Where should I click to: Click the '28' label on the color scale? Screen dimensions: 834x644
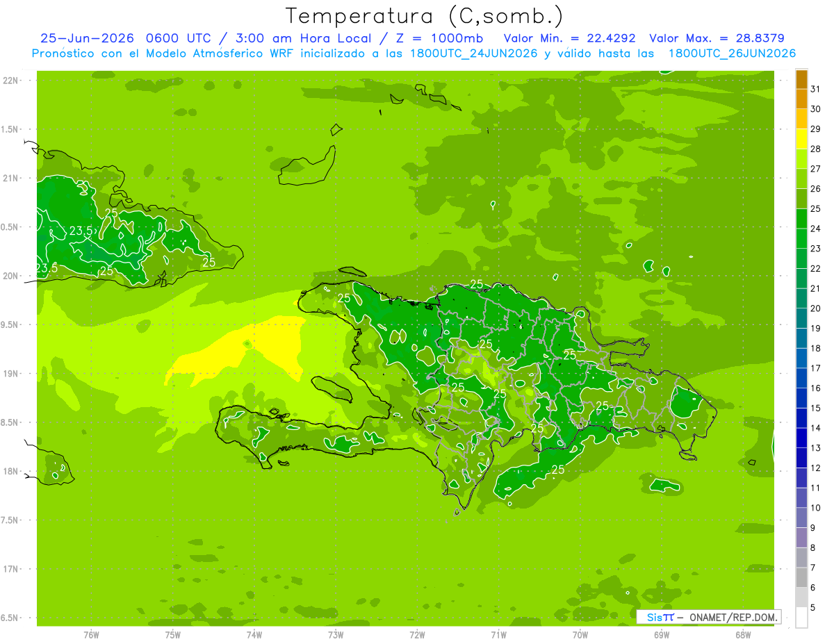click(x=816, y=149)
